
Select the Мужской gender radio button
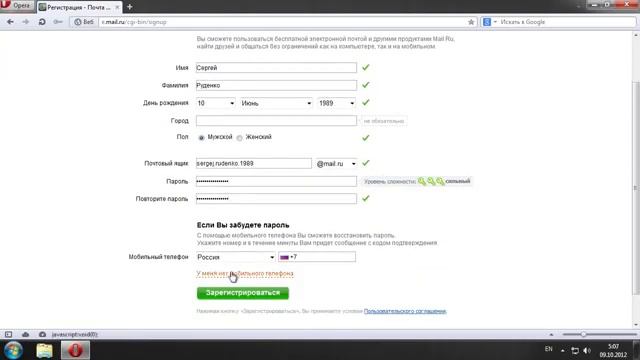point(201,138)
